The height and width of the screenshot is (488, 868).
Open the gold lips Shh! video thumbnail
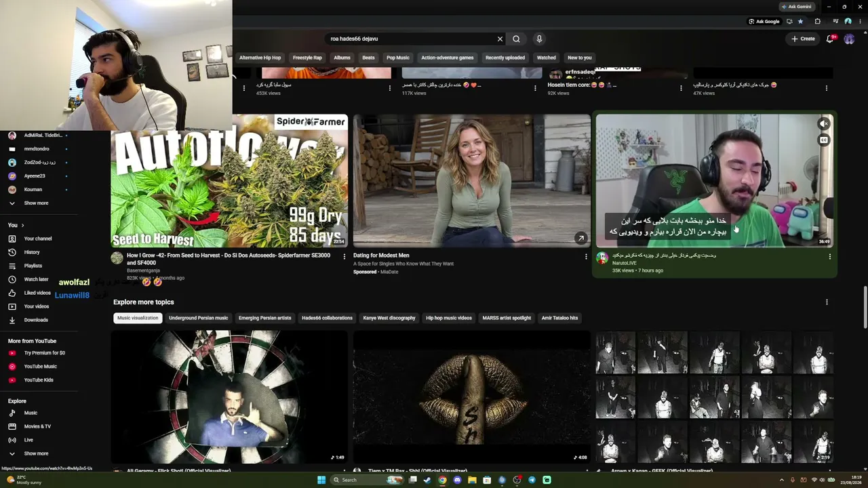coord(472,396)
